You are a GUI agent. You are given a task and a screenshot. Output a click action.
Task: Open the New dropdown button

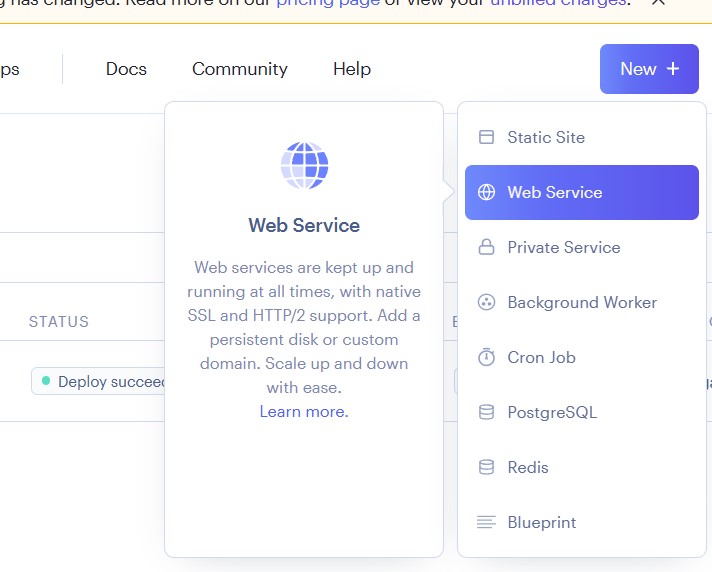click(649, 69)
